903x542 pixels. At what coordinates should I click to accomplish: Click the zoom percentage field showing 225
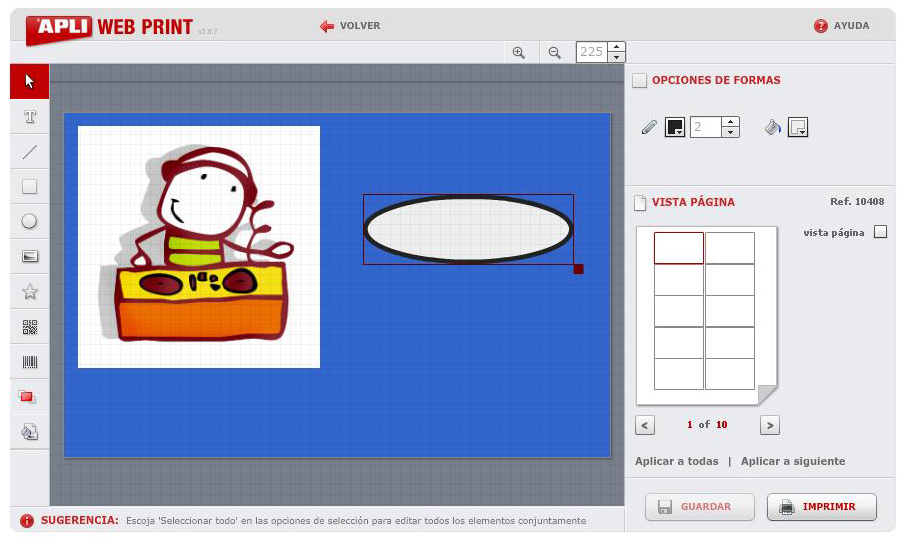[592, 52]
